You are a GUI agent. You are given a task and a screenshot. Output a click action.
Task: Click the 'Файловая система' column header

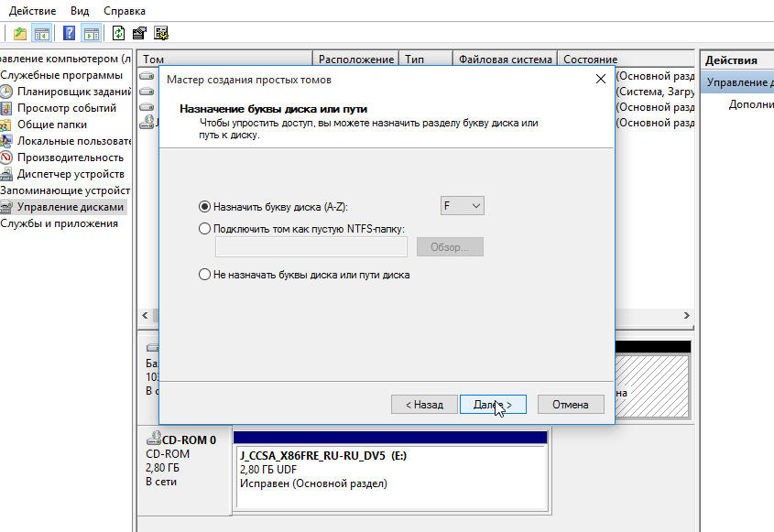point(505,60)
